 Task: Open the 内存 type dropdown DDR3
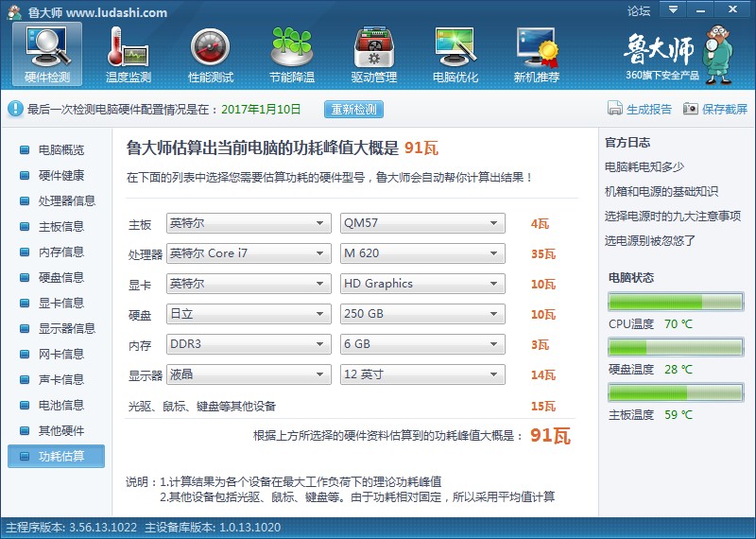coord(249,344)
